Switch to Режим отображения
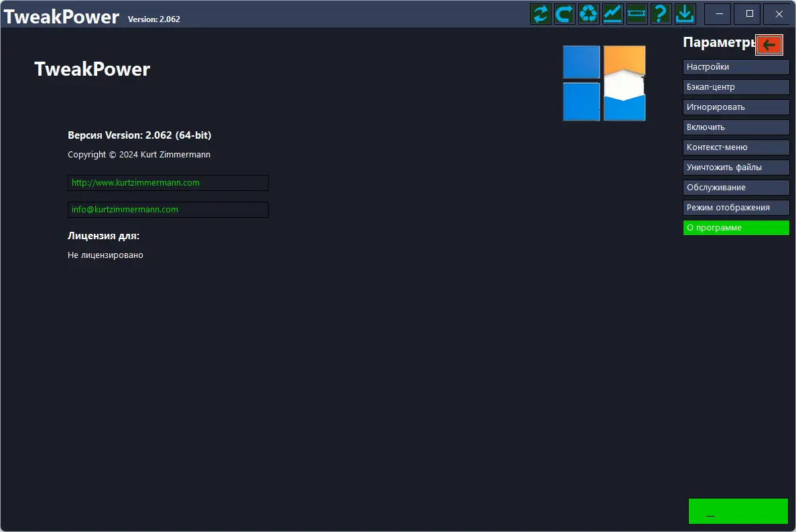796x532 pixels. pyautogui.click(x=736, y=208)
